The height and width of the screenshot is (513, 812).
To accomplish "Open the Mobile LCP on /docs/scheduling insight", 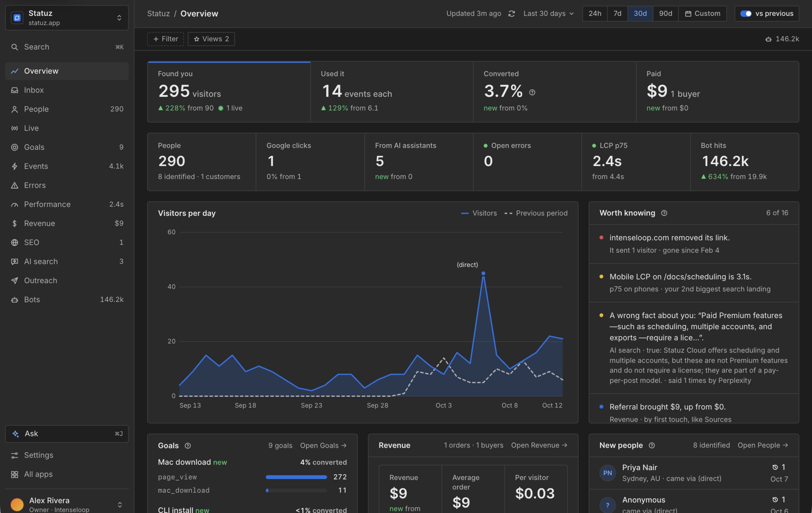I will pyautogui.click(x=694, y=283).
